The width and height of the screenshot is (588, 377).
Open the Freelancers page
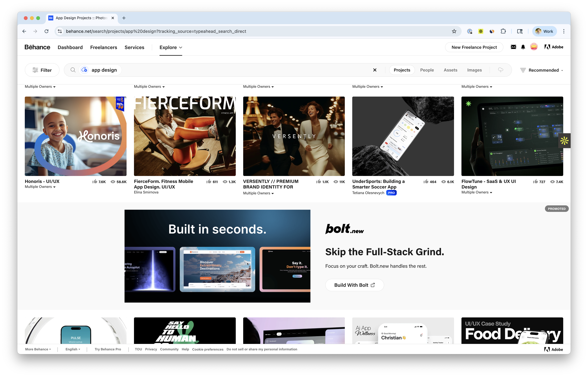point(104,47)
